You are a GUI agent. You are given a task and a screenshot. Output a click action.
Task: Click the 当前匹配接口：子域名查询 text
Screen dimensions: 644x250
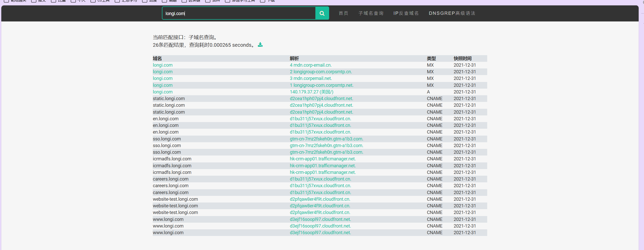click(185, 37)
